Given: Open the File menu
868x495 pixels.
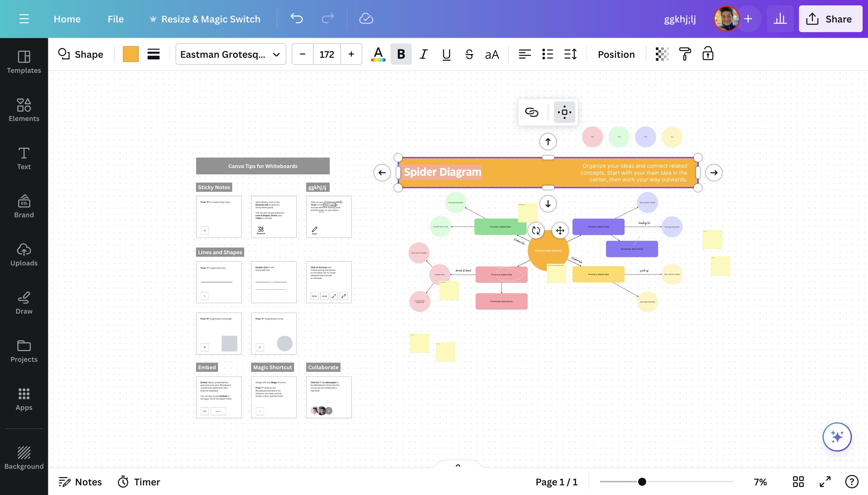Looking at the screenshot, I should [x=115, y=19].
